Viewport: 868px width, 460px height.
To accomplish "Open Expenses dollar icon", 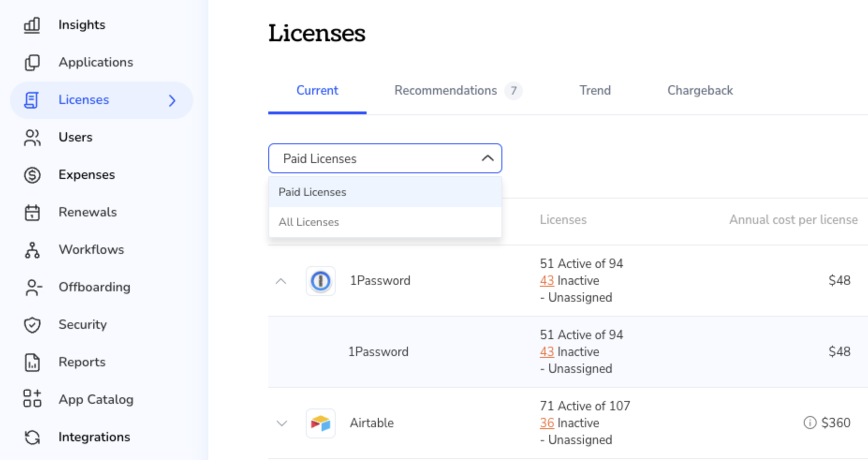I will click(x=32, y=175).
